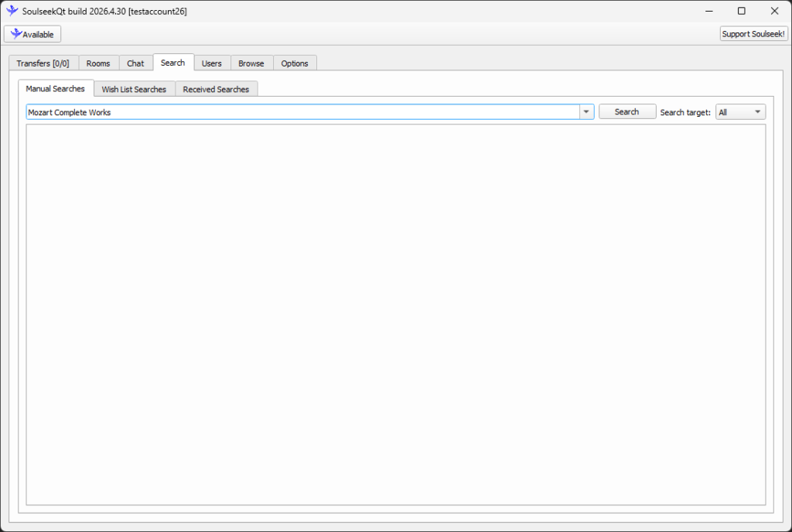Switch to the Transfers [0/0] tab
This screenshot has width=792, height=532.
pyautogui.click(x=43, y=63)
